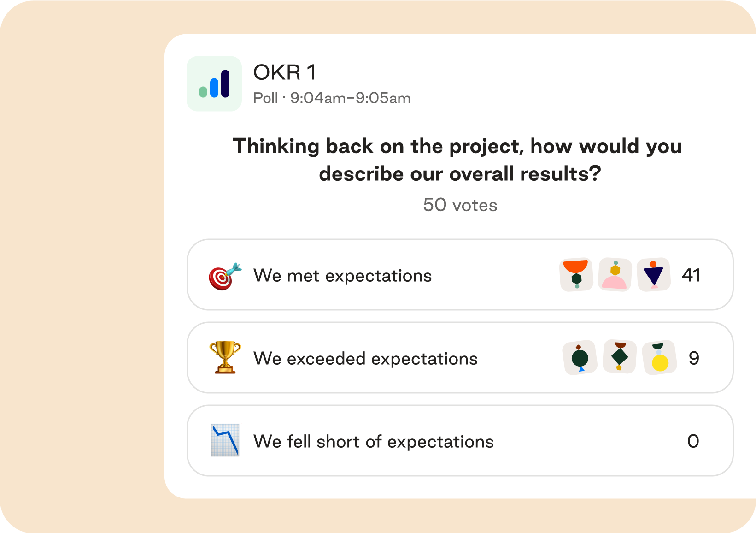Select the "We met expectations" option
The image size is (756, 533).
click(343, 276)
